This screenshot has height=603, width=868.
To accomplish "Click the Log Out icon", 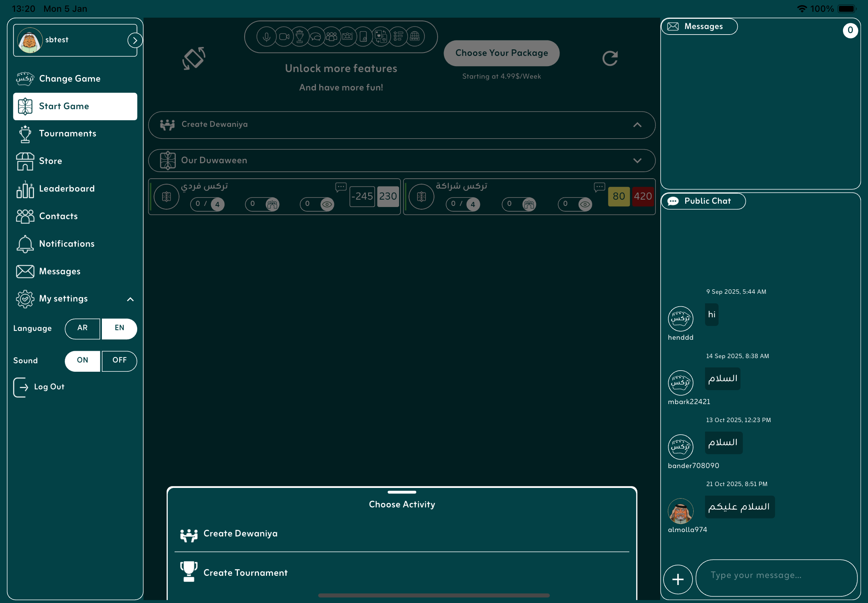I will 21,387.
